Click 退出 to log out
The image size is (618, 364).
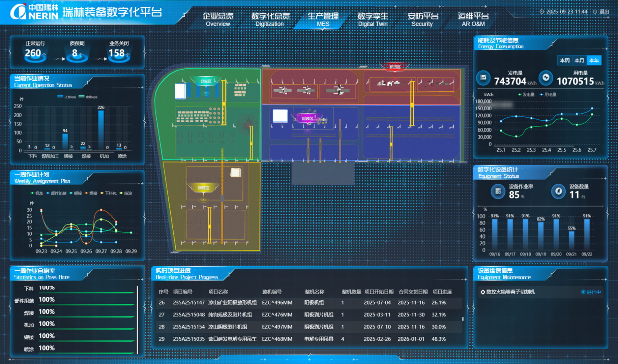[x=604, y=11]
